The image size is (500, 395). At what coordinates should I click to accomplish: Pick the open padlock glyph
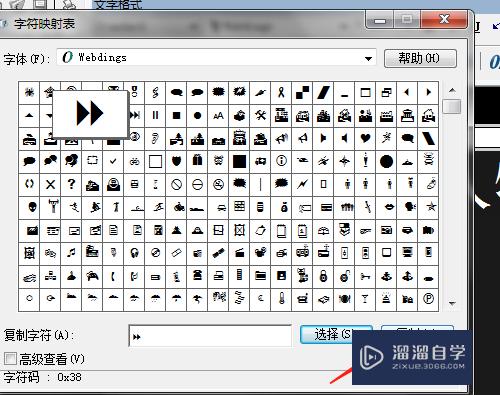pos(344,276)
